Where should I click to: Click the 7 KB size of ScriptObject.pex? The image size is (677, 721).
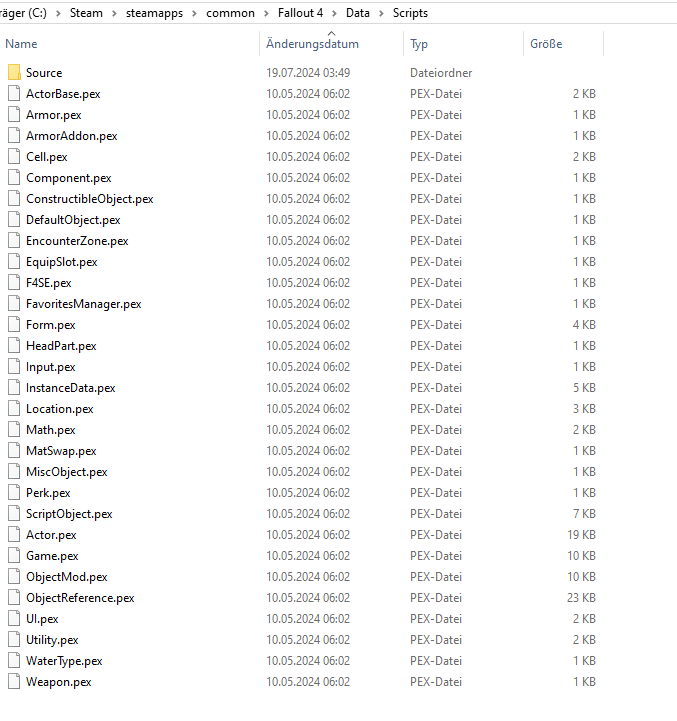point(584,514)
